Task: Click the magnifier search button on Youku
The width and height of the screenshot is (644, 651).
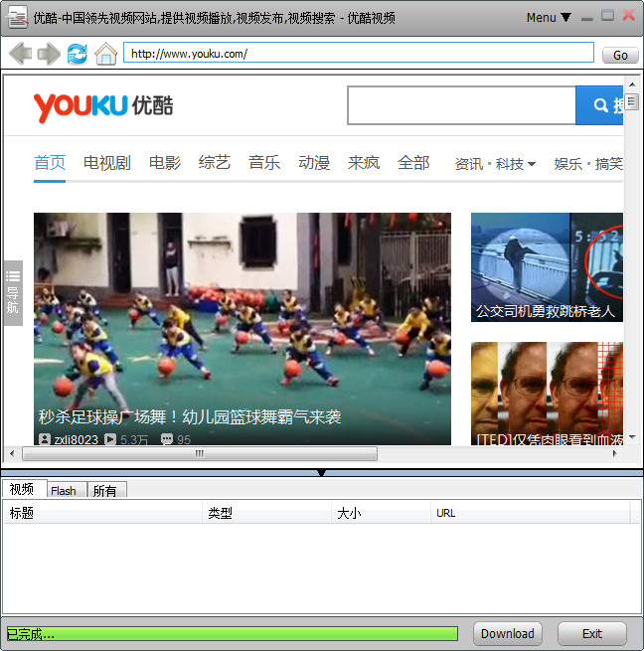Action: point(601,105)
